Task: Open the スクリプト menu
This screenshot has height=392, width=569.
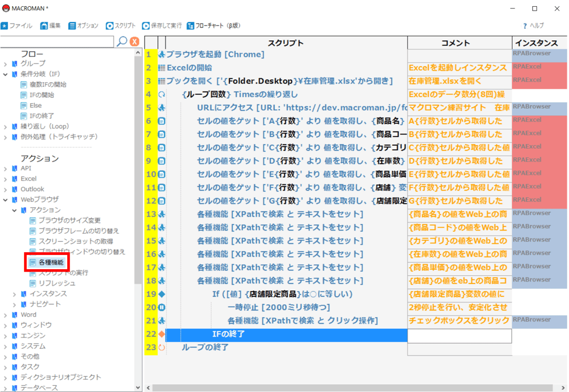Action: point(121,26)
